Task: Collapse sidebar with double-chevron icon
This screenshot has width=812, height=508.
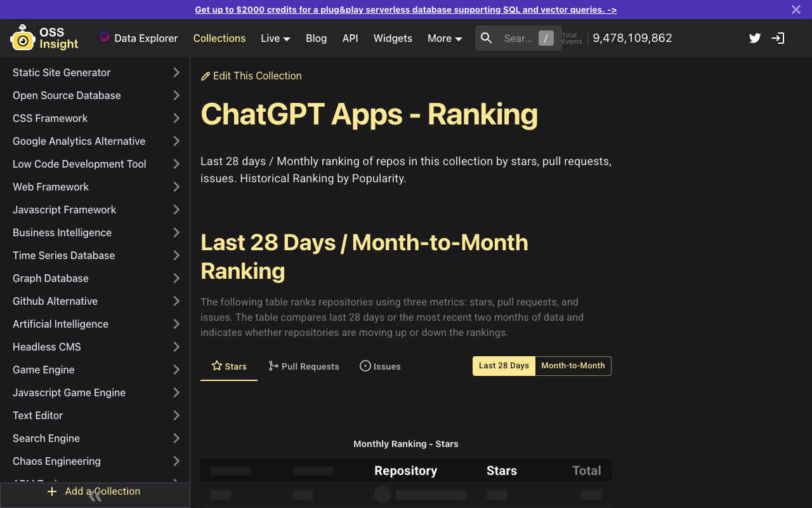Action: [x=95, y=496]
